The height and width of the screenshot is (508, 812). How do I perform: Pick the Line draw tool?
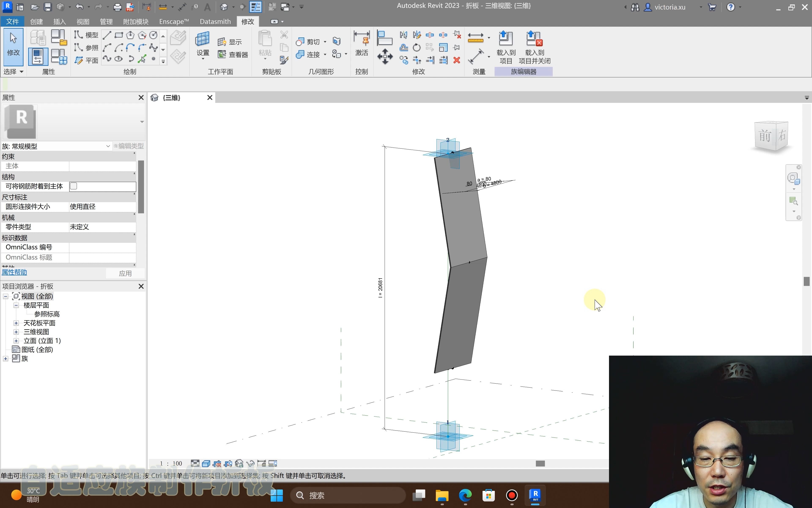click(107, 35)
